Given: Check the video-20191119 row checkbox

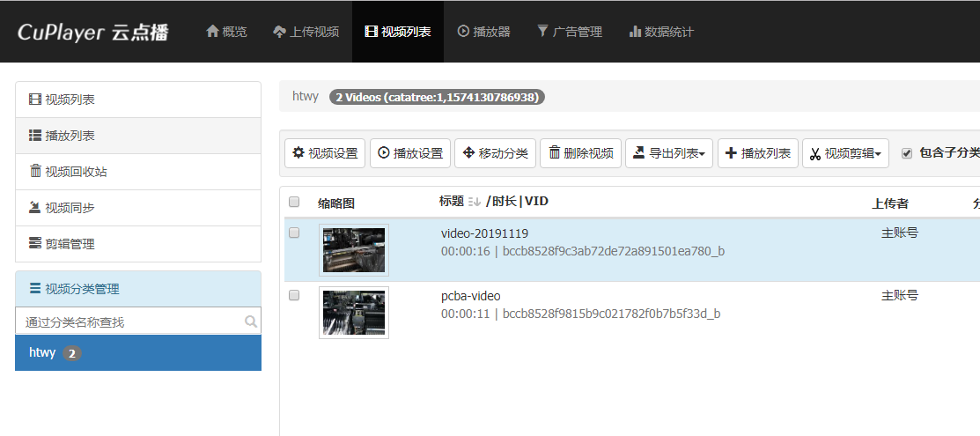Looking at the screenshot, I should (294, 232).
